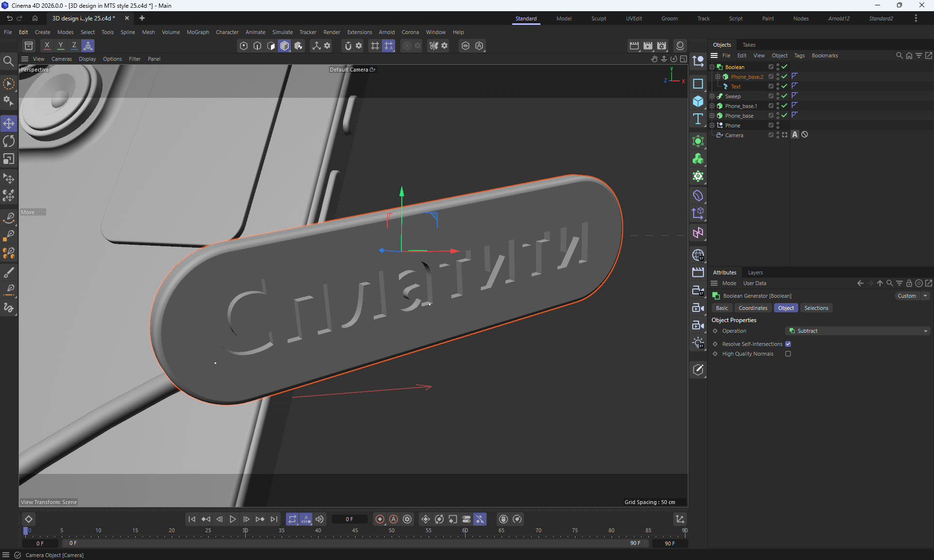This screenshot has width=934, height=560.
Task: Toggle the X-axis lock icon
Action: [47, 46]
